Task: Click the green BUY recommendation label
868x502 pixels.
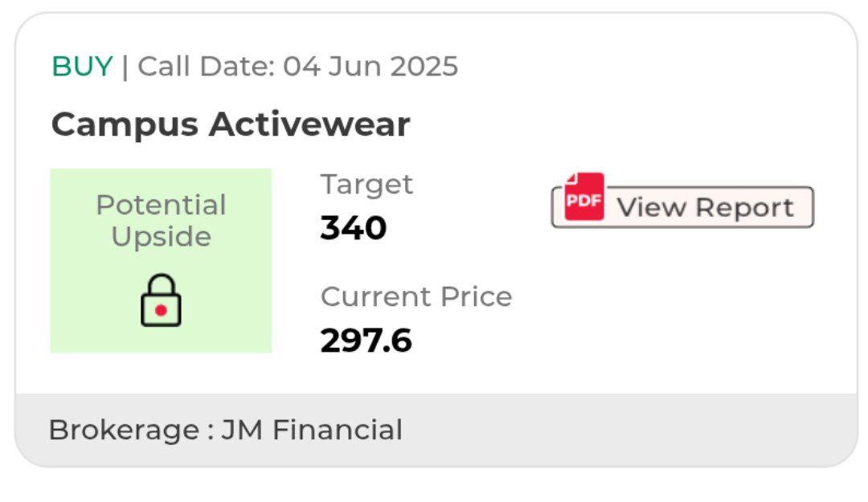Action: (82, 66)
